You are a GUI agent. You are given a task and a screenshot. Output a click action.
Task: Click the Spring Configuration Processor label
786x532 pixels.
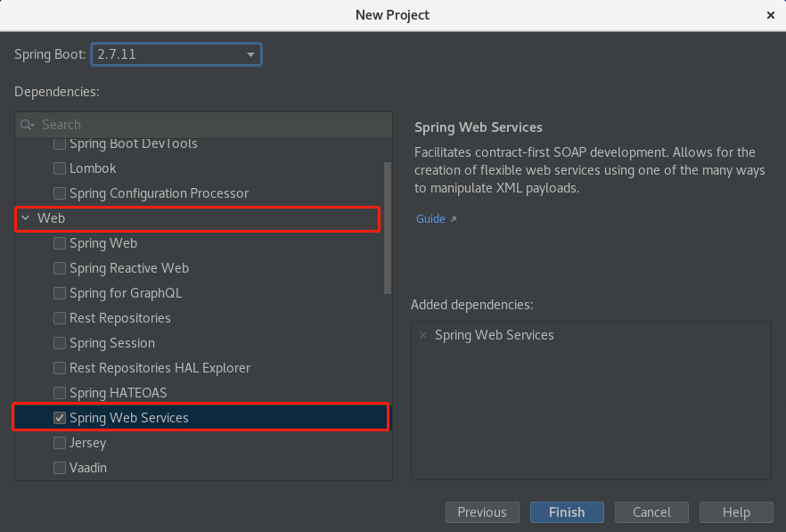pyautogui.click(x=159, y=193)
